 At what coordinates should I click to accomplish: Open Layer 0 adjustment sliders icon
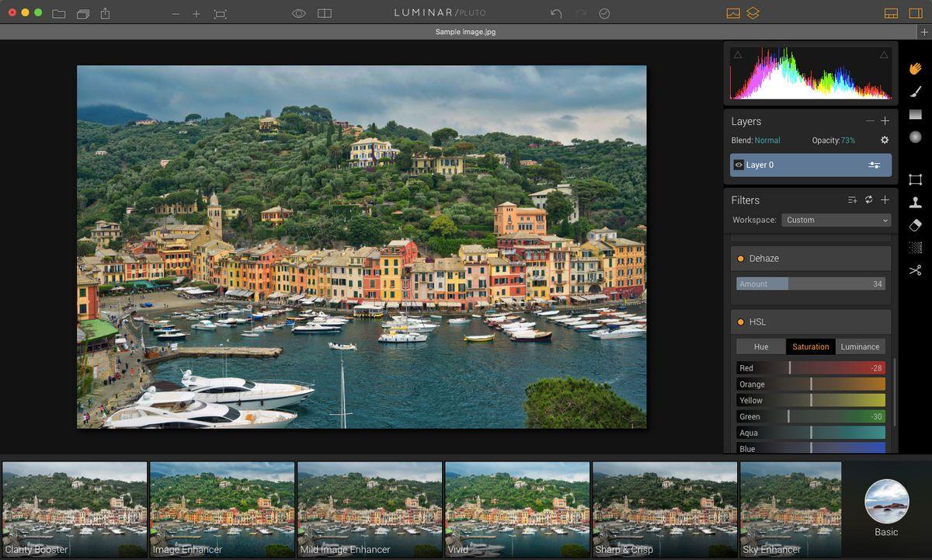pyautogui.click(x=874, y=165)
